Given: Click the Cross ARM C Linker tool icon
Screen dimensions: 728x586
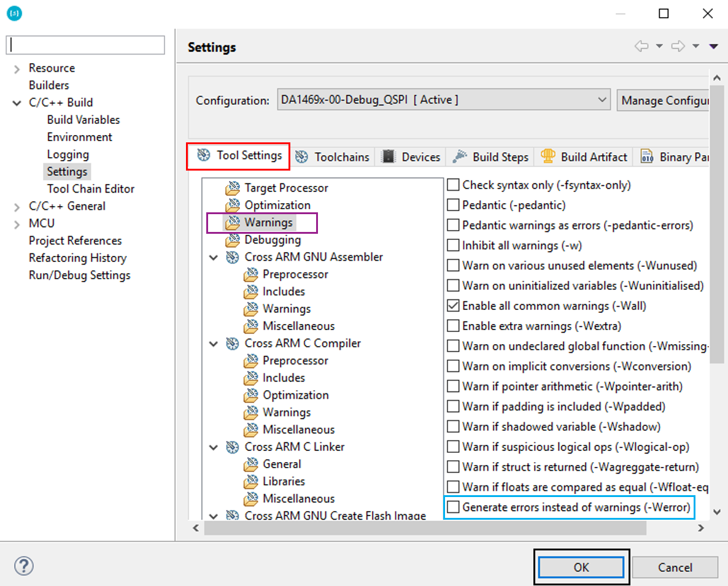Looking at the screenshot, I should (233, 447).
